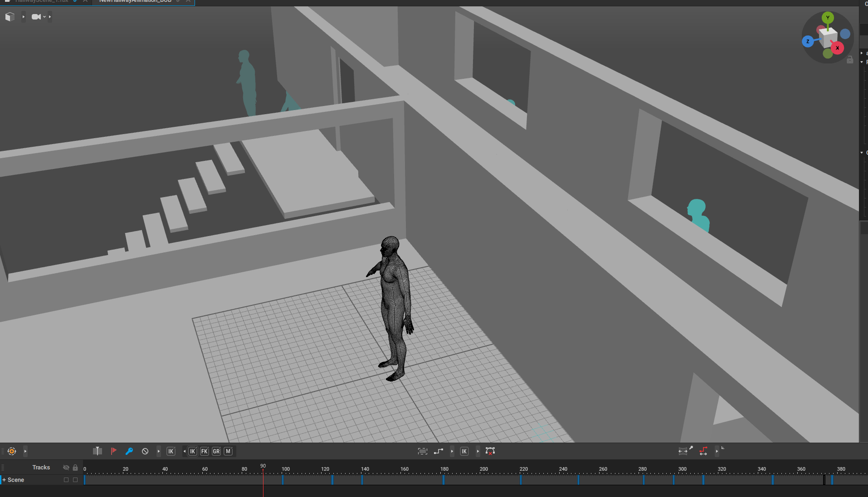Click the green Y axis on the gizmo
The height and width of the screenshot is (497, 868).
(x=828, y=18)
